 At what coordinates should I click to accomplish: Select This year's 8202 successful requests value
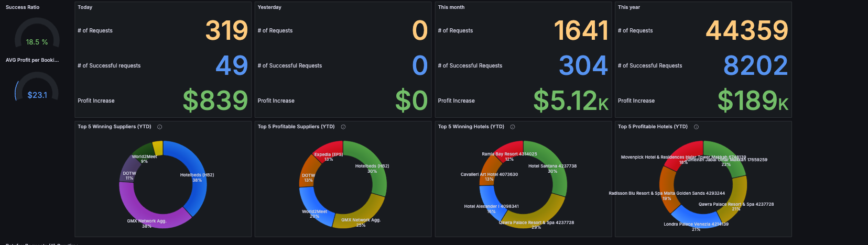pos(756,65)
